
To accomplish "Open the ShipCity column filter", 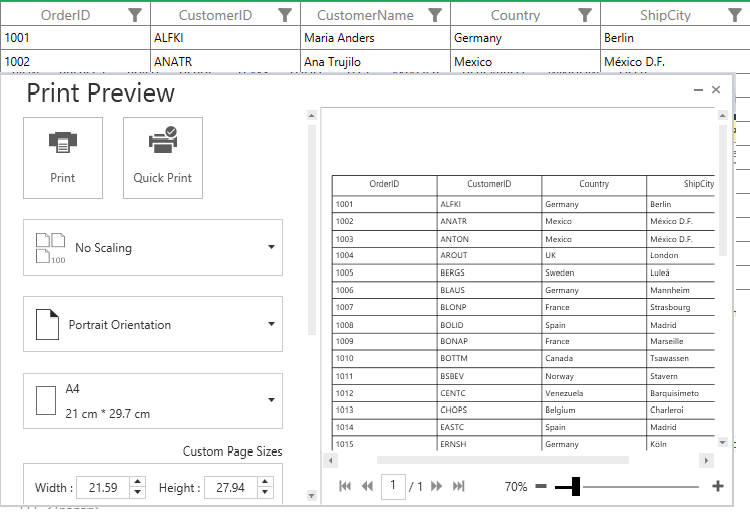I will coord(735,15).
